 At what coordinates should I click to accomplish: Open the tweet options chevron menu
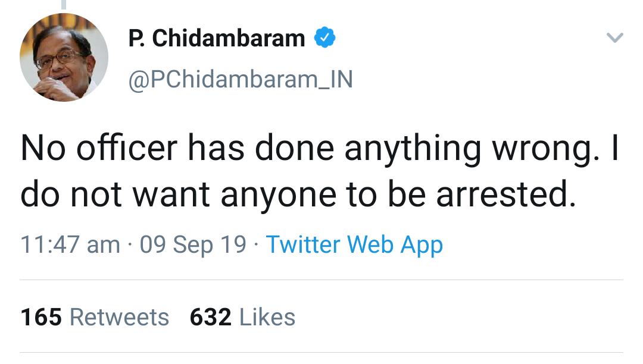614,39
